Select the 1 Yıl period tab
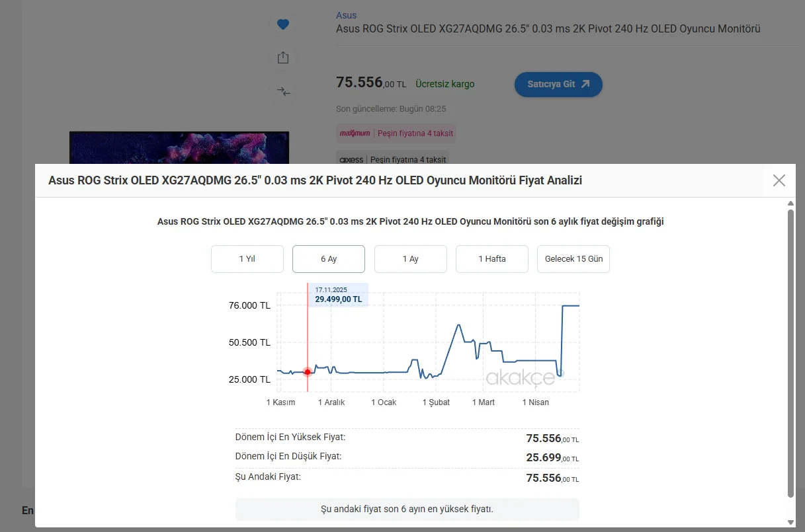Image resolution: width=805 pixels, height=532 pixels. pos(247,259)
